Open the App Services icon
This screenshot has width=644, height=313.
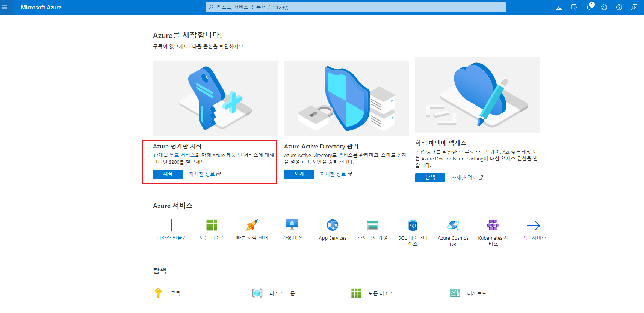(333, 225)
